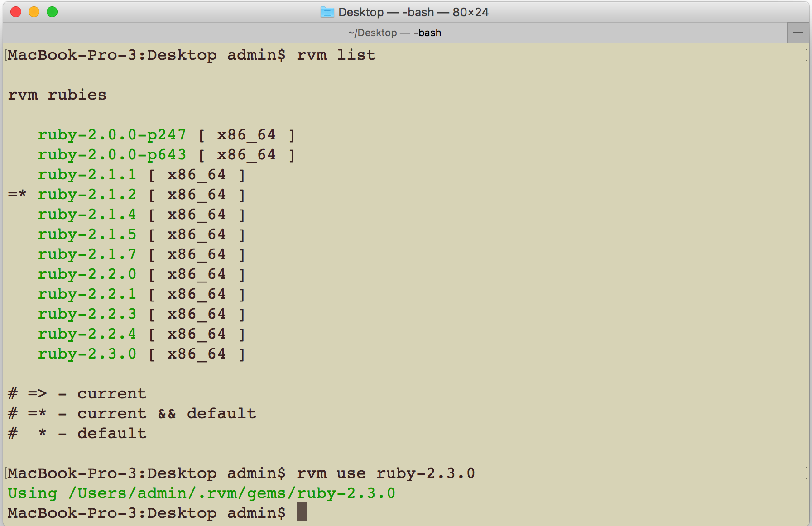Click the '# * - default' legend line
Screen dimensions: 812x526
point(77,433)
